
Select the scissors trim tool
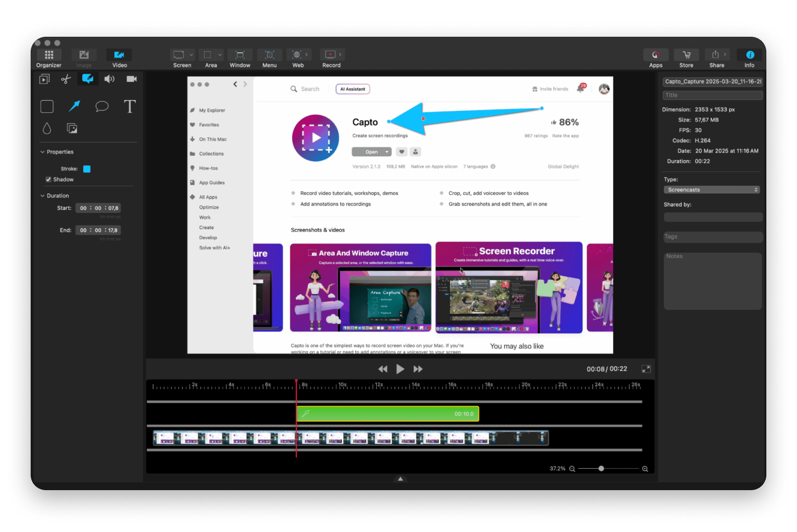65,79
